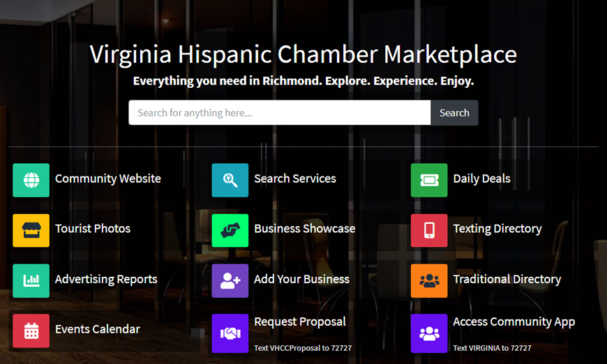Open the Advertising Reports chart icon
607x364 pixels.
[x=31, y=281]
